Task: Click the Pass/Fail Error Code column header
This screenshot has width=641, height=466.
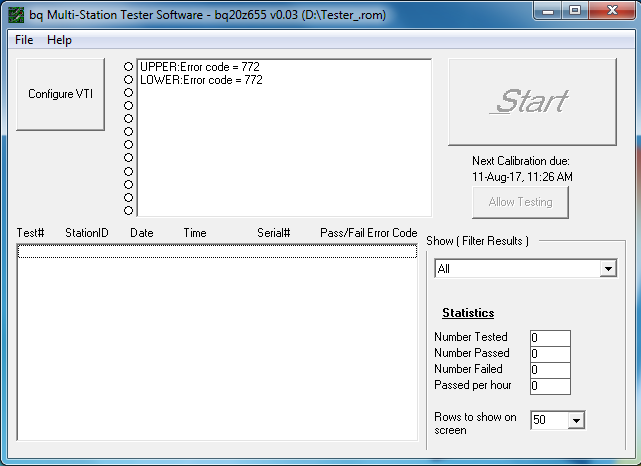Action: (368, 233)
